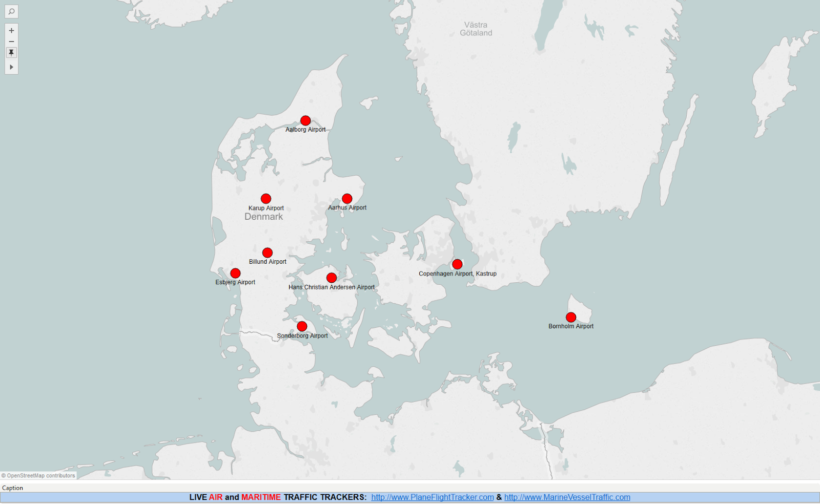
Task: Select the Aarhus Airport marker
Action: click(x=347, y=197)
